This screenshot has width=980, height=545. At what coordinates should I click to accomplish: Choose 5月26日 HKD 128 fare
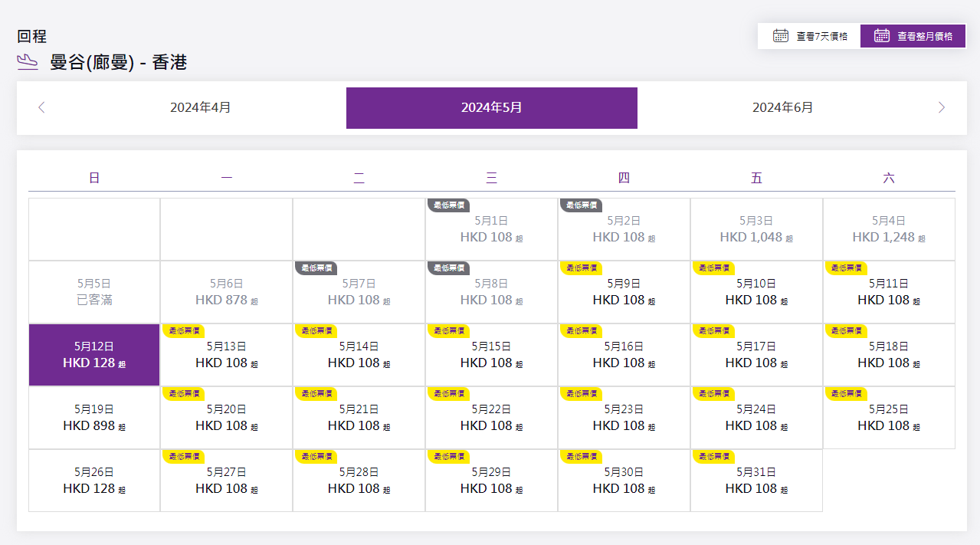[x=94, y=481]
